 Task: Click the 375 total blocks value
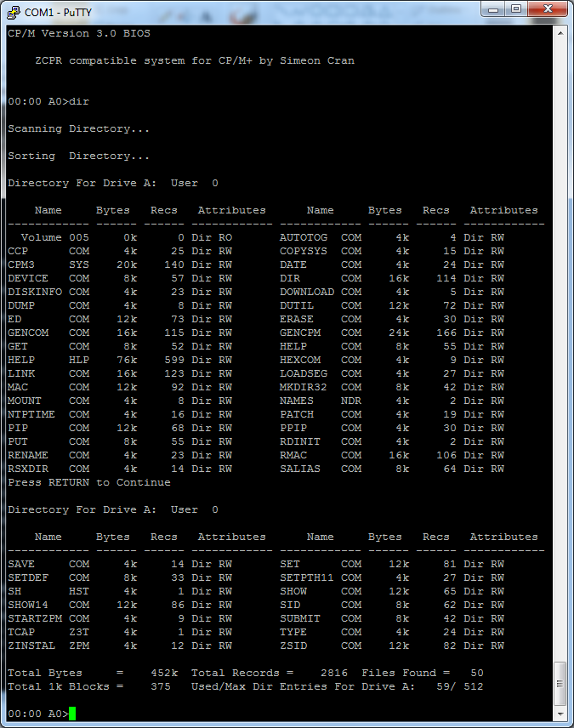pyautogui.click(x=161, y=686)
